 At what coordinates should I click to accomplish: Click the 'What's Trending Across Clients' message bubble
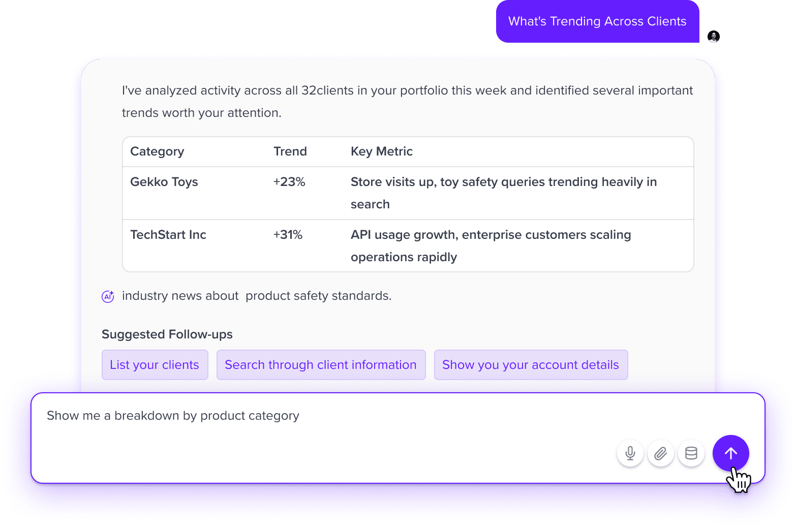coord(597,21)
